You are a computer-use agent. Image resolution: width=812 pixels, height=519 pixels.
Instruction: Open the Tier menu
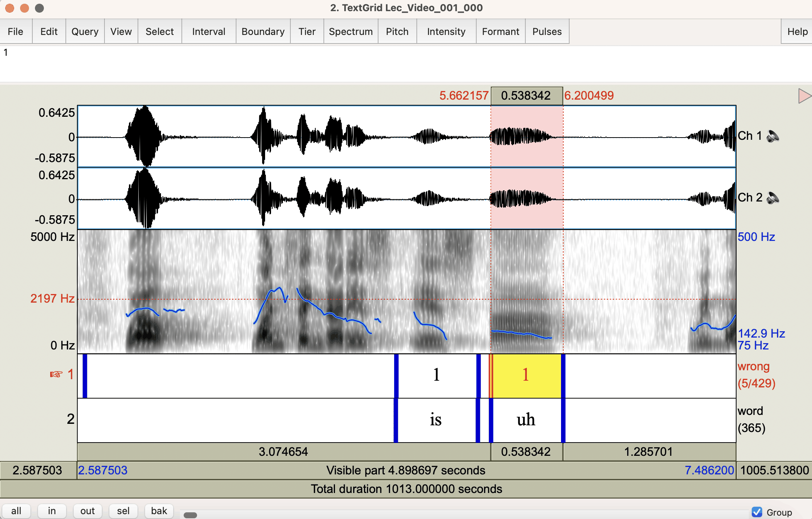(x=307, y=32)
